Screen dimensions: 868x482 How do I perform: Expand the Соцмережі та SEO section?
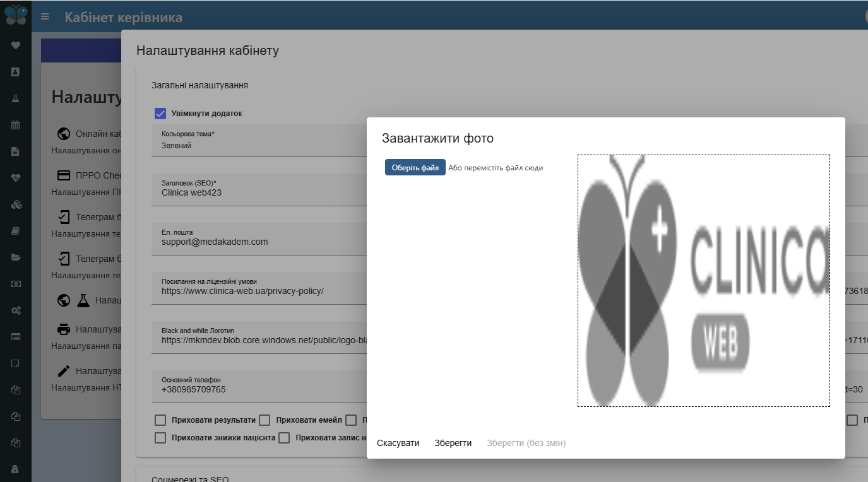coord(190,478)
